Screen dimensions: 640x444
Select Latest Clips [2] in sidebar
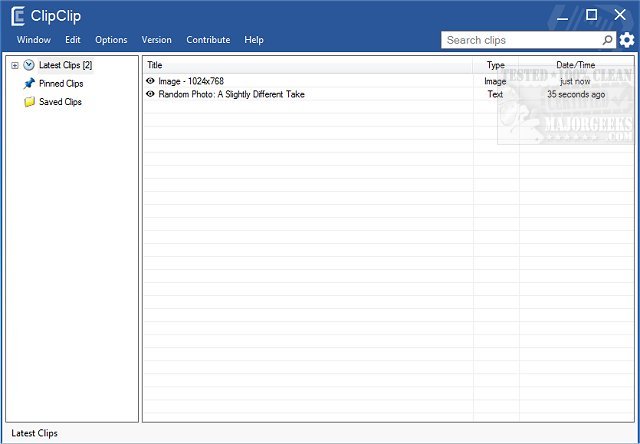[65, 65]
